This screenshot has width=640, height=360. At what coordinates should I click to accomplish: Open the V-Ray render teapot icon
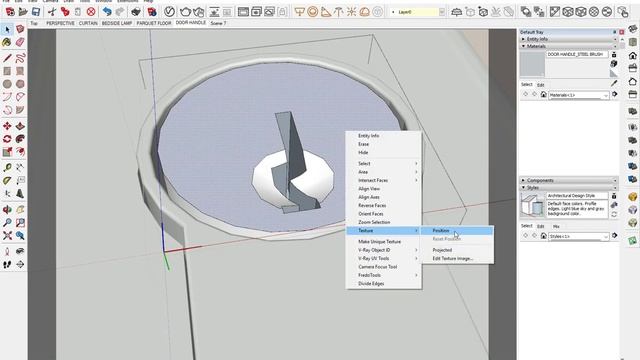185,12
